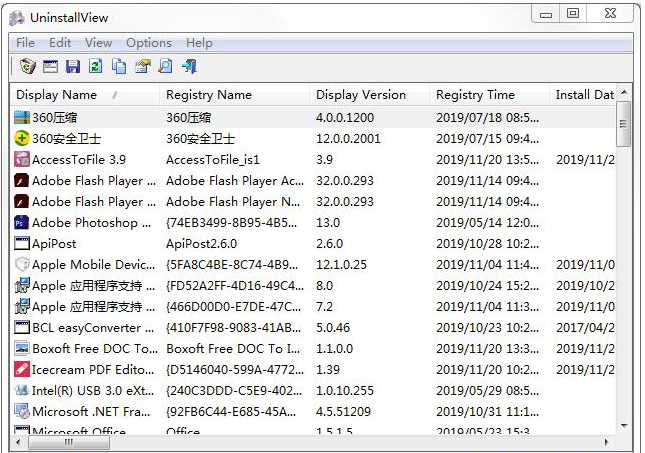This screenshot has width=645, height=453.
Task: Select the Icecream PDF Editor display name
Action: [93, 369]
